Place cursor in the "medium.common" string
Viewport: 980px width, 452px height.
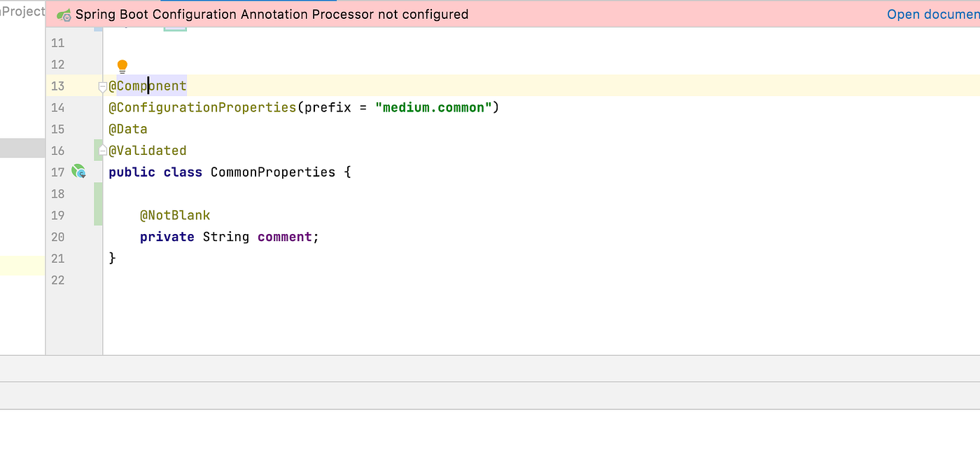click(x=433, y=107)
